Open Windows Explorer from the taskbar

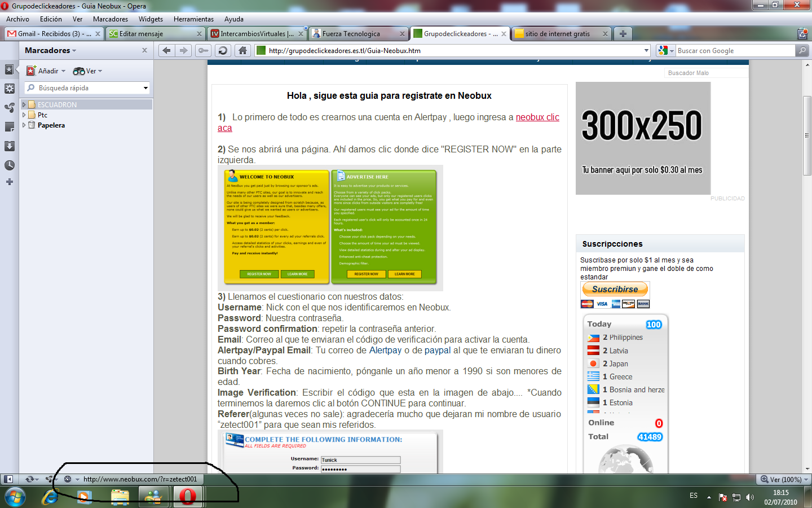[120, 497]
